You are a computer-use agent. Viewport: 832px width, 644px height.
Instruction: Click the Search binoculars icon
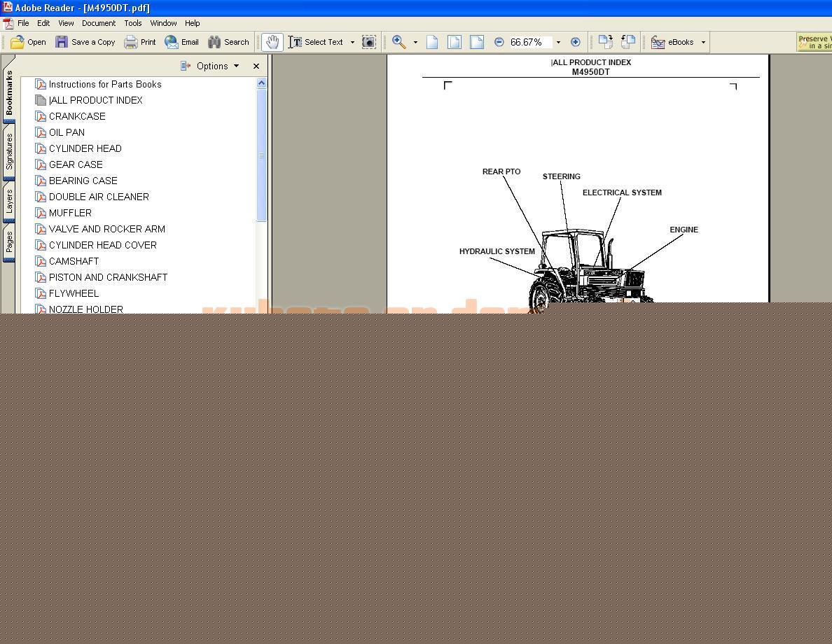[214, 42]
